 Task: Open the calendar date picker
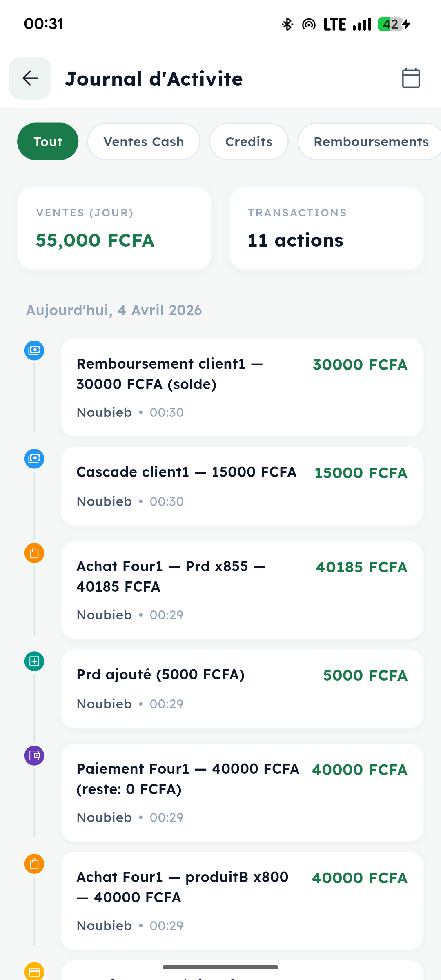411,78
